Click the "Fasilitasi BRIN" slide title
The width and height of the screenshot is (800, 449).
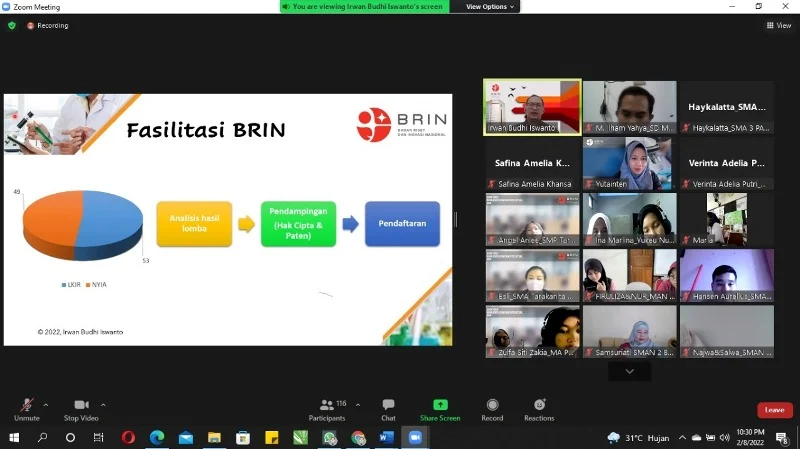tap(206, 130)
